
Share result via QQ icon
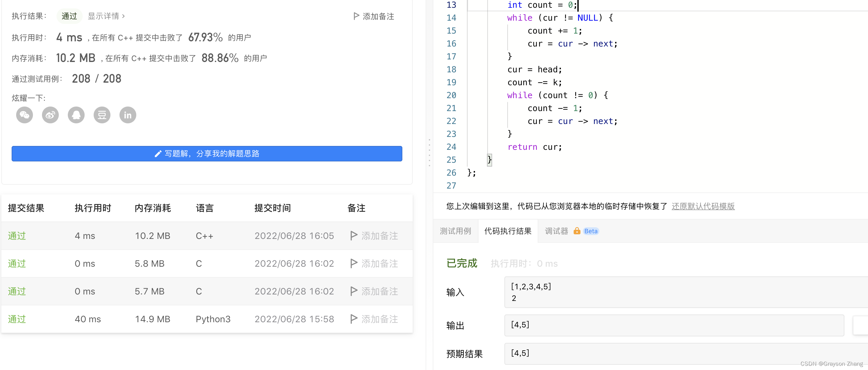76,115
